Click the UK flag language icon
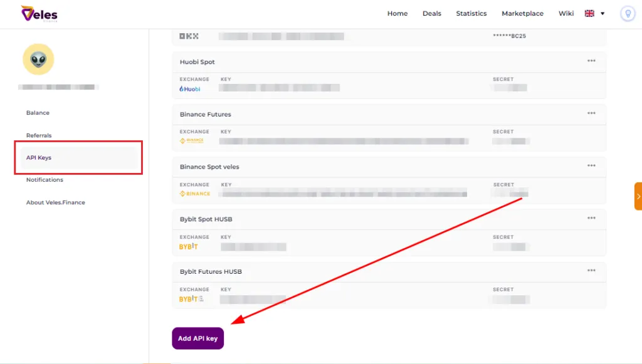Viewport: 642px width, 364px height. [x=589, y=14]
